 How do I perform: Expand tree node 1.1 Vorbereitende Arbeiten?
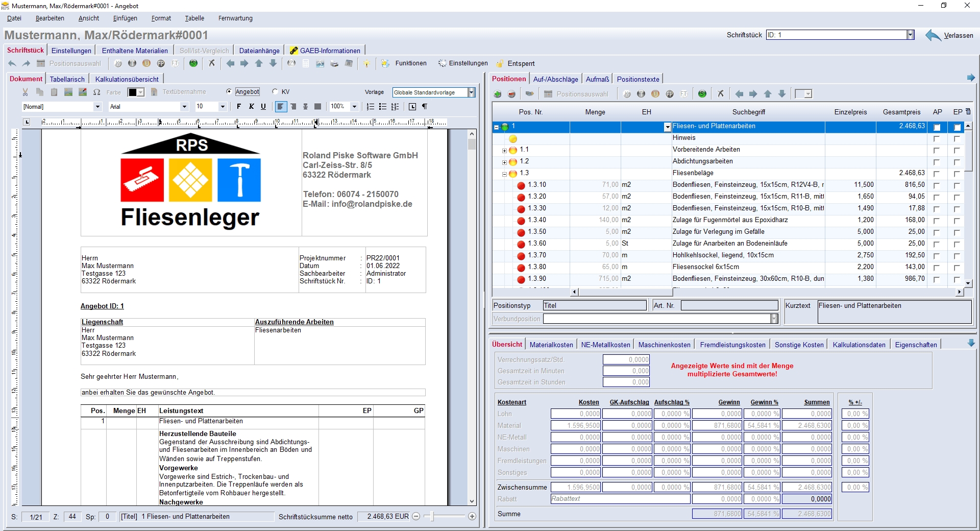click(504, 150)
